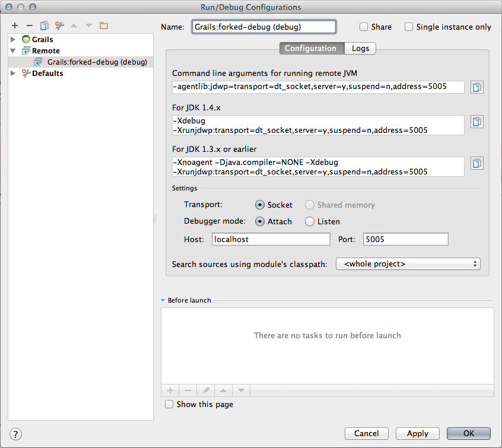Enable the Share checkbox

(x=364, y=27)
